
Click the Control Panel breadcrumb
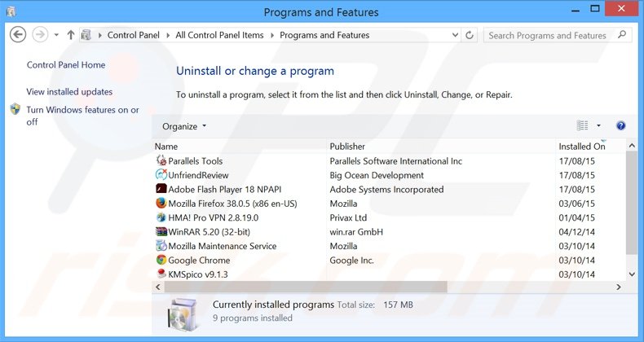click(134, 35)
